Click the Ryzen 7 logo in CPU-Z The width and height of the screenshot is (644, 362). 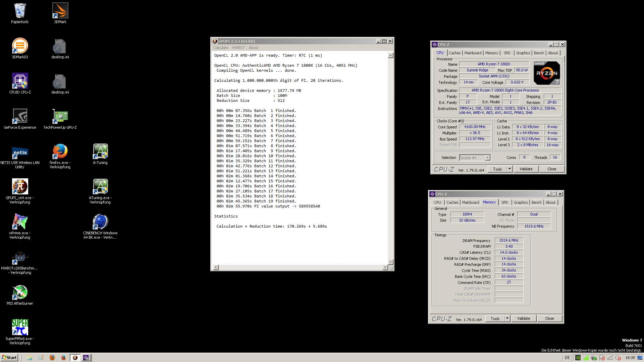(x=546, y=73)
